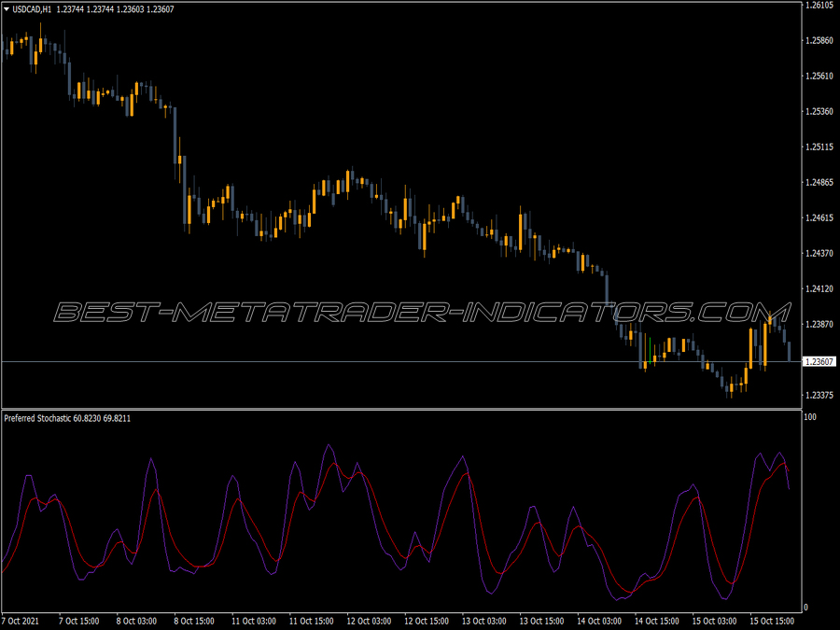
Task: Click the 14 Oct 15:00 time label
Action: [657, 621]
